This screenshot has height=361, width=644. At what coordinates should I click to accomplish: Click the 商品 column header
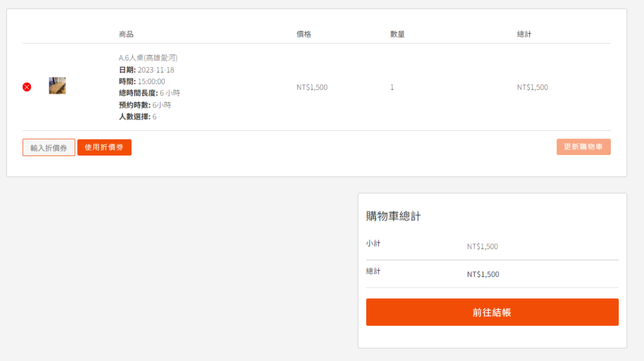126,34
